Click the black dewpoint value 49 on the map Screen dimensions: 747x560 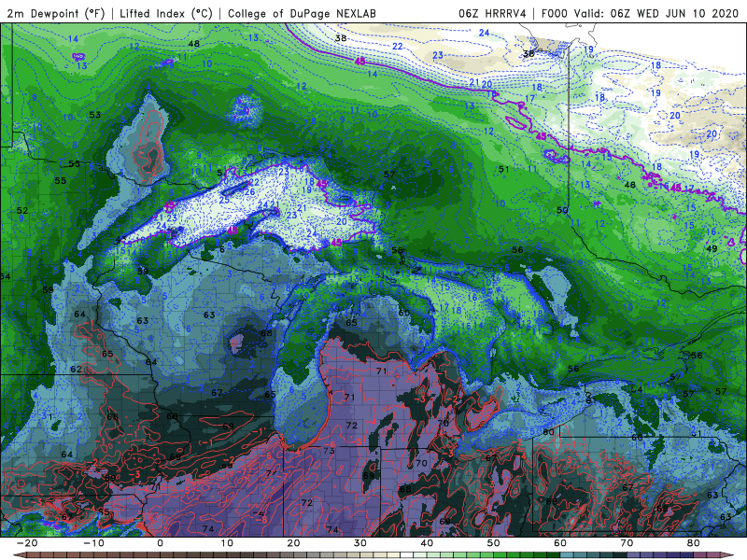click(712, 248)
